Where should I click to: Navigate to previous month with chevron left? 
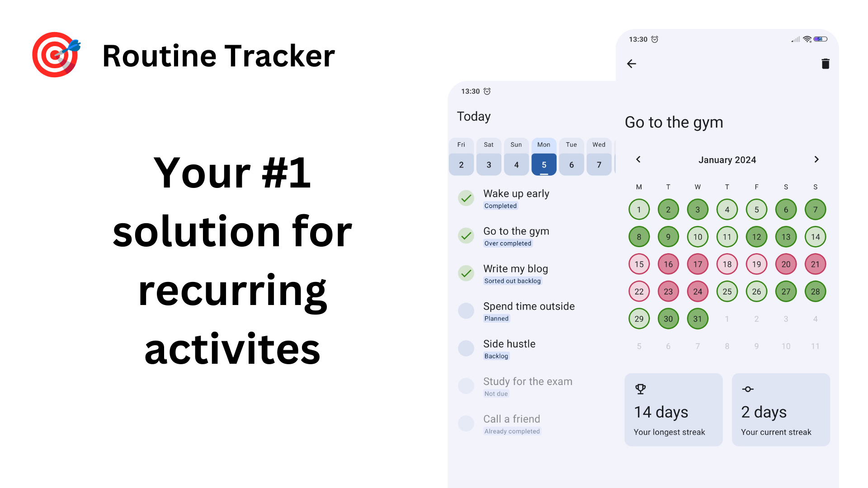point(638,159)
